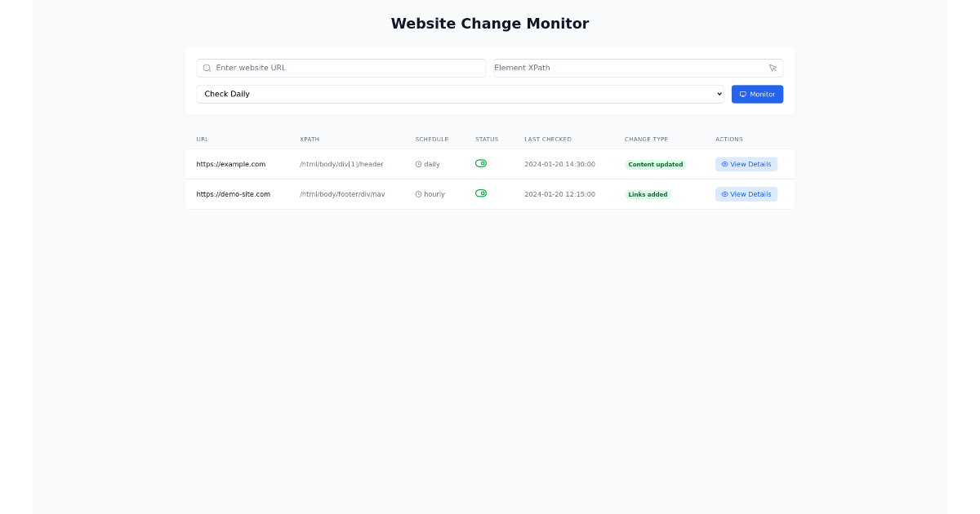
Task: Click the STATUS column header
Action: click(x=487, y=139)
